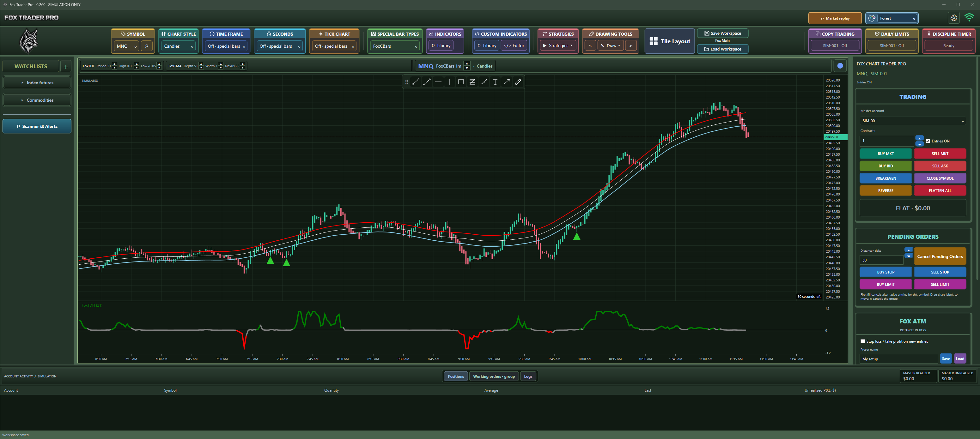Toggle the blue circle button beside chart header
Screen dimensions: 980x439
click(x=840, y=66)
